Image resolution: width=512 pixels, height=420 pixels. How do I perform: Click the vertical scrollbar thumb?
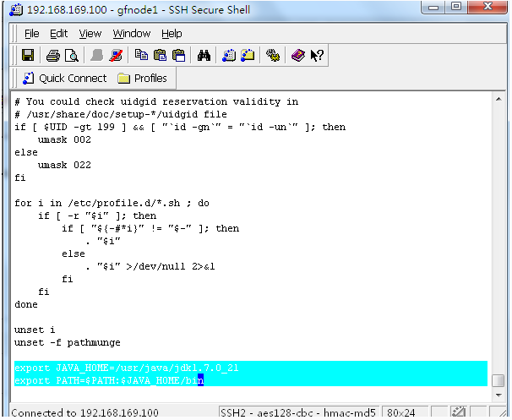[x=498, y=380]
